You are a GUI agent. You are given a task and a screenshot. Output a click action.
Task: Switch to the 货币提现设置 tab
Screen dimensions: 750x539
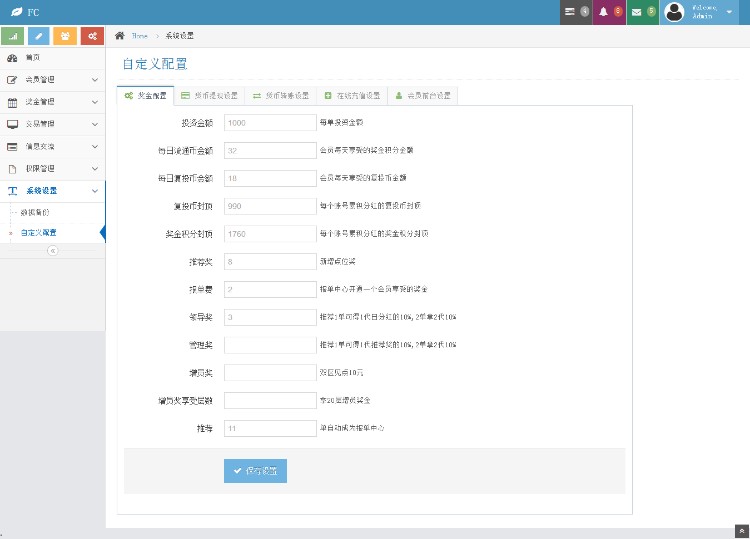(210, 96)
